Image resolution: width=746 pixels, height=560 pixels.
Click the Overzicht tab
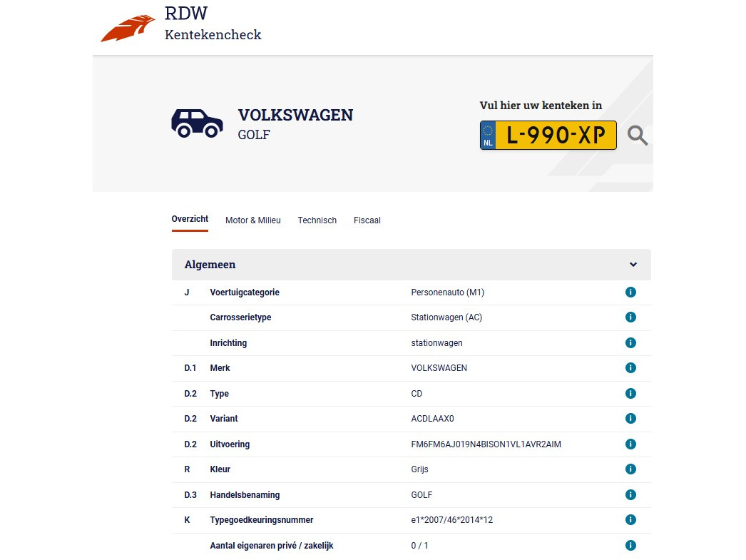click(x=190, y=220)
